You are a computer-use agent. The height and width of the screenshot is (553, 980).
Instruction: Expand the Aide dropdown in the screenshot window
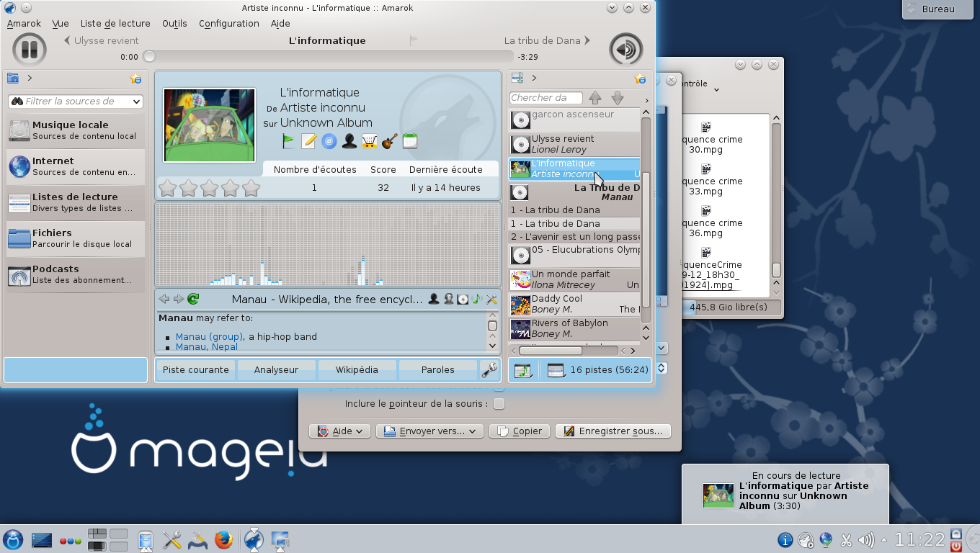[340, 431]
